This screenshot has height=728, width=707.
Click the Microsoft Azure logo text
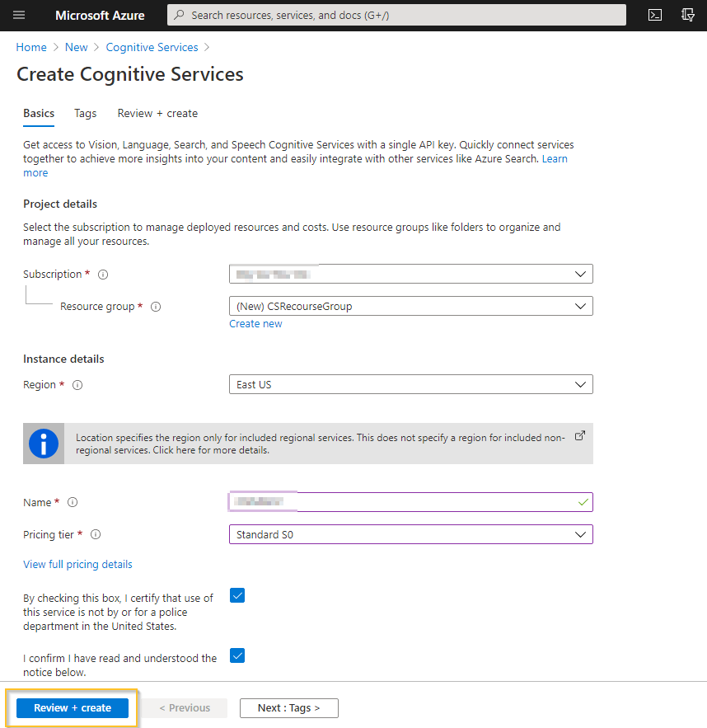tap(100, 16)
